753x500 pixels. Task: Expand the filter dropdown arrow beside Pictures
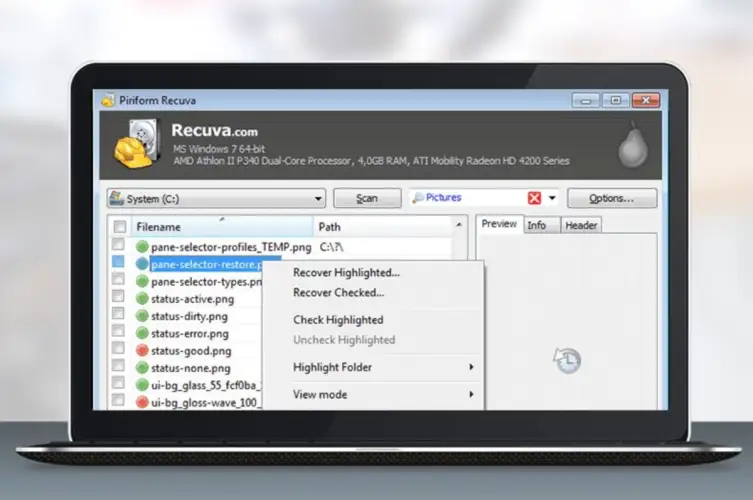coord(552,198)
